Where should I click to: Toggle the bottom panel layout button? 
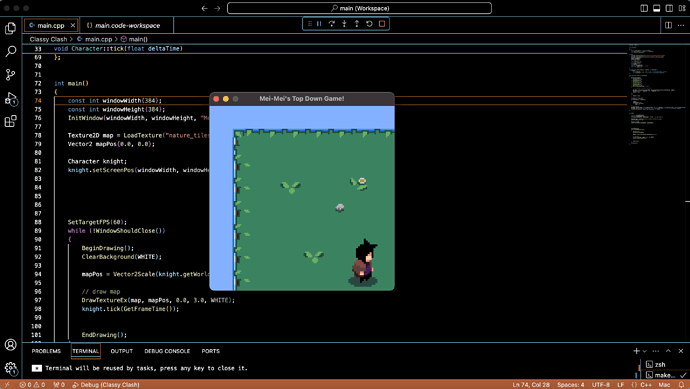(x=657, y=8)
